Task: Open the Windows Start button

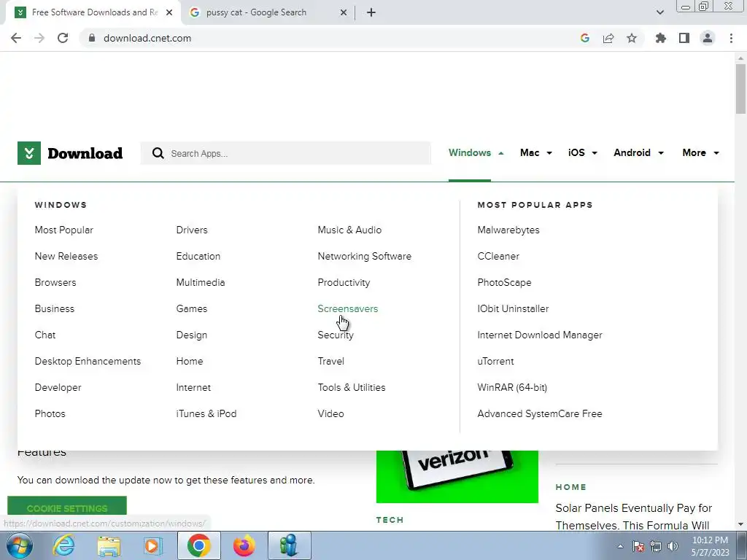Action: (19, 545)
